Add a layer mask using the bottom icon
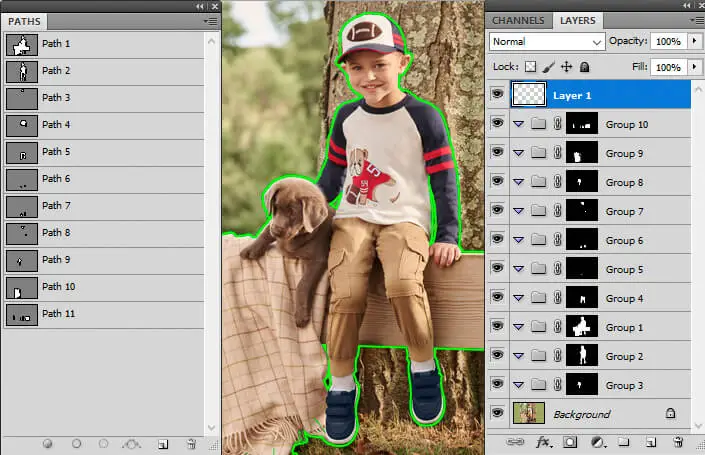The height and width of the screenshot is (455, 705). pos(570,441)
